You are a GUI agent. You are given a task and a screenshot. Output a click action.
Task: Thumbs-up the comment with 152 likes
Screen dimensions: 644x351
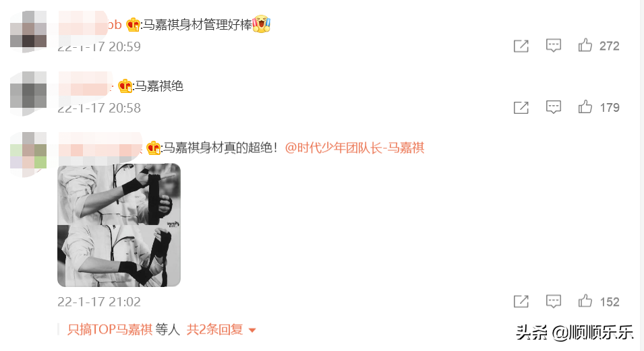coord(585,301)
